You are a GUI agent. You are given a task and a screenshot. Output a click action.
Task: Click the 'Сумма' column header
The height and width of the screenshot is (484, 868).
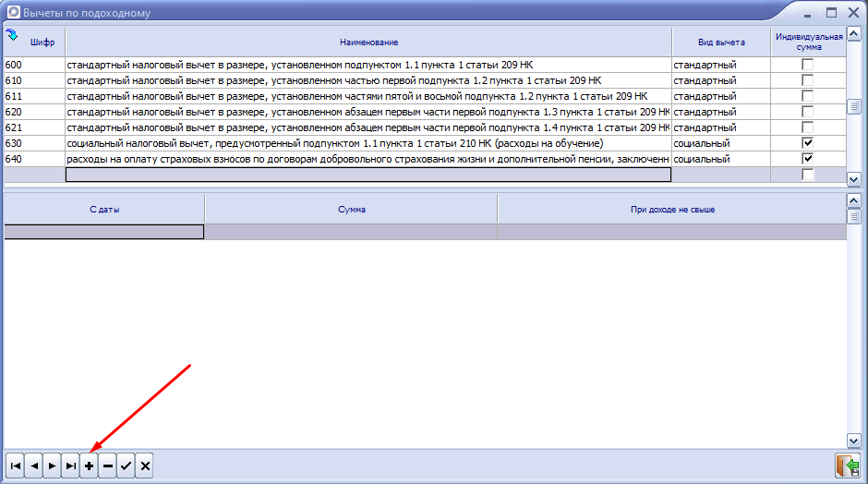[351, 210]
